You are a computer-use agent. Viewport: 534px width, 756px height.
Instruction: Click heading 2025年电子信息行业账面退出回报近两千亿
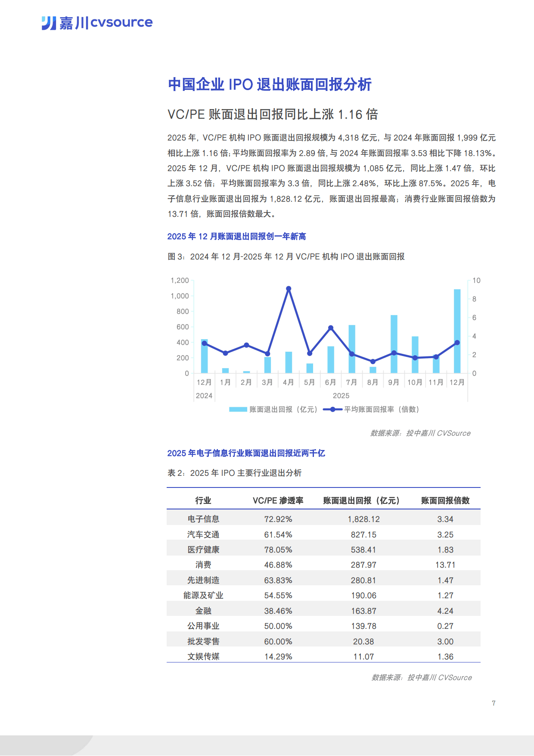246,453
